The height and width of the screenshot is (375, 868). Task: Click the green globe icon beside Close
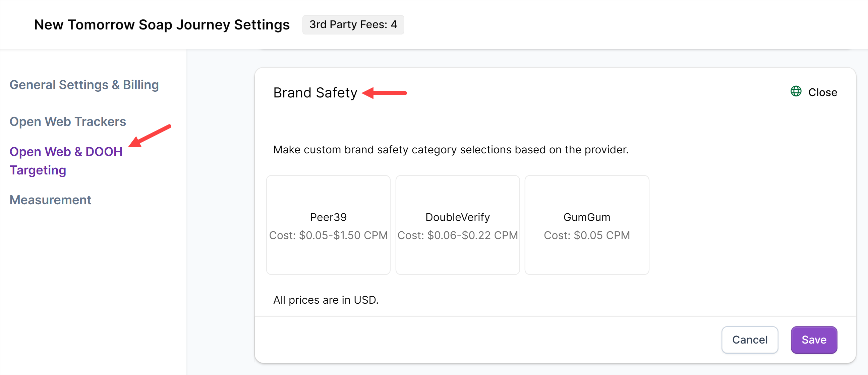tap(796, 91)
